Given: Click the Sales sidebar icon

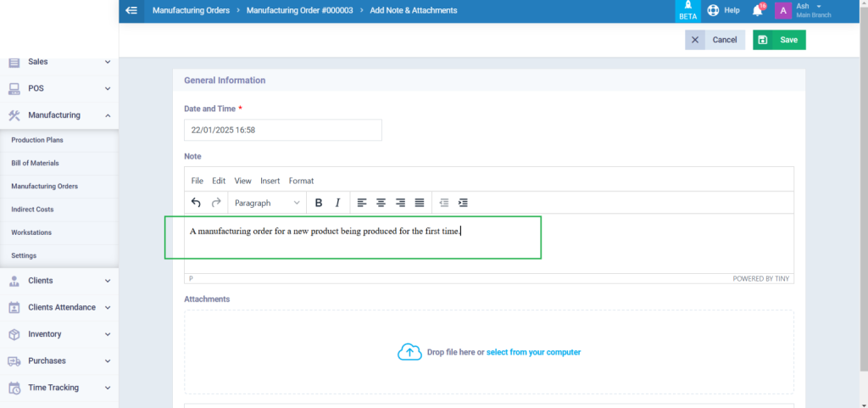Looking at the screenshot, I should pyautogui.click(x=14, y=63).
